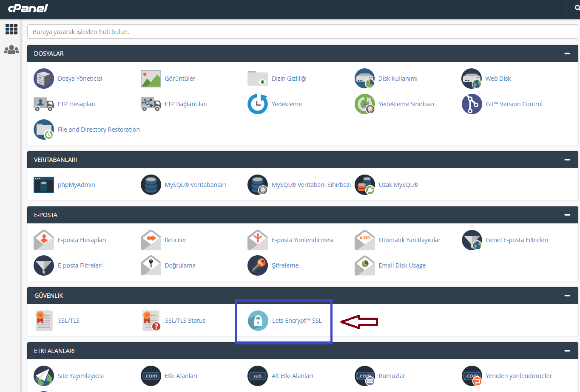
Task: Open the SSL/TLS certificate icon
Action: click(x=44, y=321)
